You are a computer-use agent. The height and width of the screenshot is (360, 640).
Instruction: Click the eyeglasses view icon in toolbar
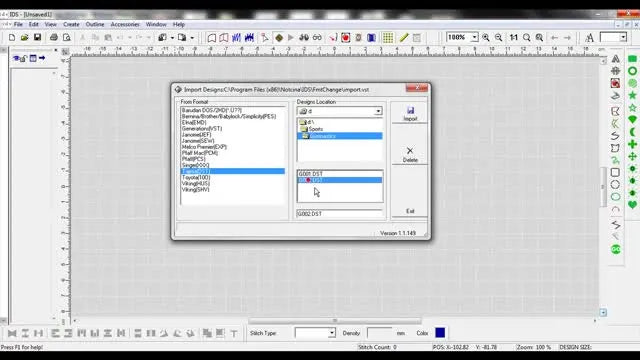(317, 38)
